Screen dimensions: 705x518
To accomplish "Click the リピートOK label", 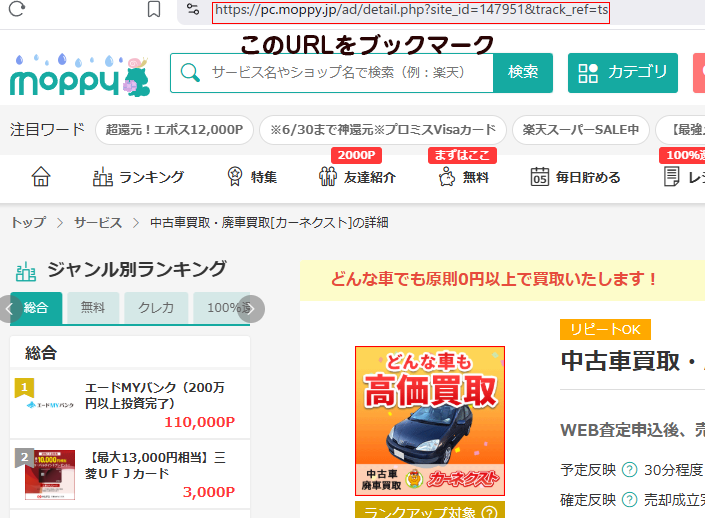I will click(605, 330).
